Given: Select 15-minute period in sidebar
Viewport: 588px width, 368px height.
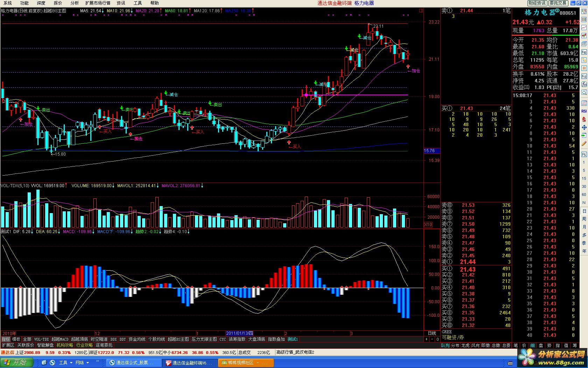Looking at the screenshot, I should click(584, 178).
